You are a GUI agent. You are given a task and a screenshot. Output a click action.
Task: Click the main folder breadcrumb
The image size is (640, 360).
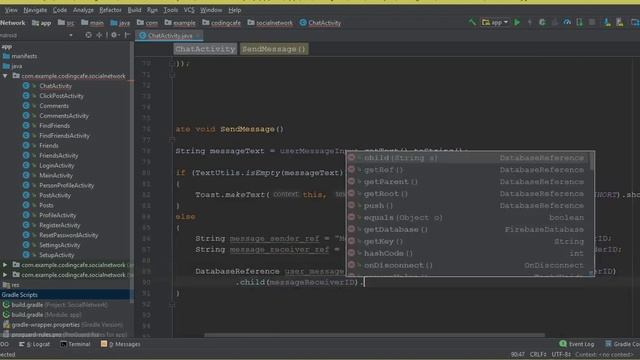click(92, 23)
